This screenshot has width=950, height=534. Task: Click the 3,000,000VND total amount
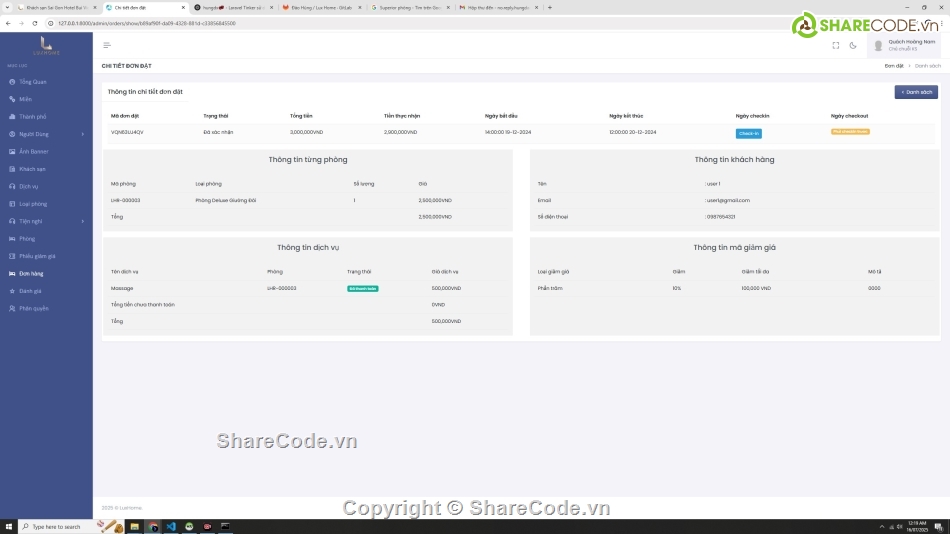[x=307, y=132]
